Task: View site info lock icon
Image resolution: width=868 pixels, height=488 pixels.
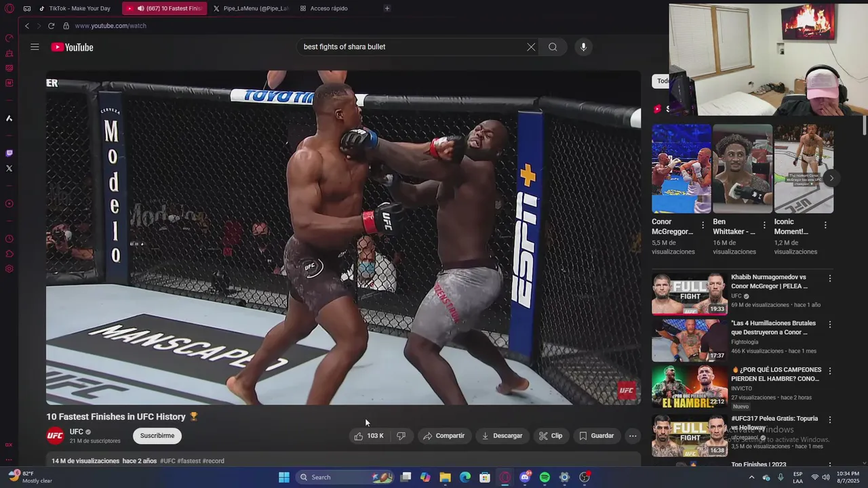Action: click(x=66, y=26)
